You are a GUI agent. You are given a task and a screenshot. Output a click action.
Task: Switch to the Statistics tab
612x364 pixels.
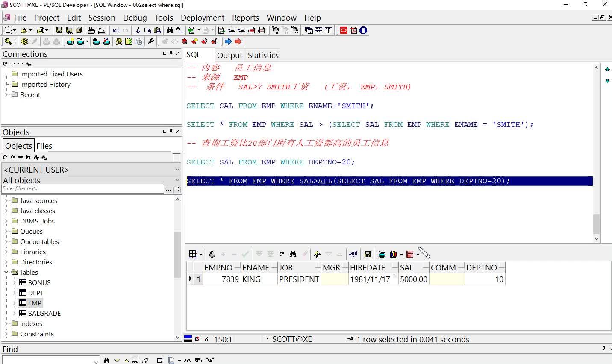point(263,55)
